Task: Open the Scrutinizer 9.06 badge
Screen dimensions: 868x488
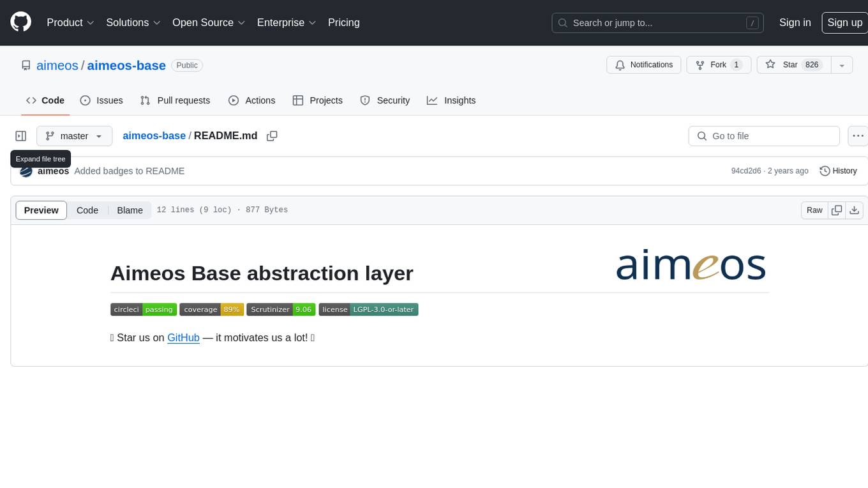Action: click(281, 309)
